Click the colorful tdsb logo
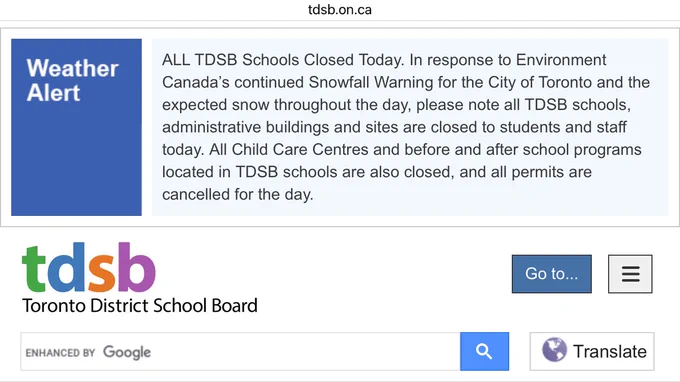The width and height of the screenshot is (680, 382). click(89, 267)
